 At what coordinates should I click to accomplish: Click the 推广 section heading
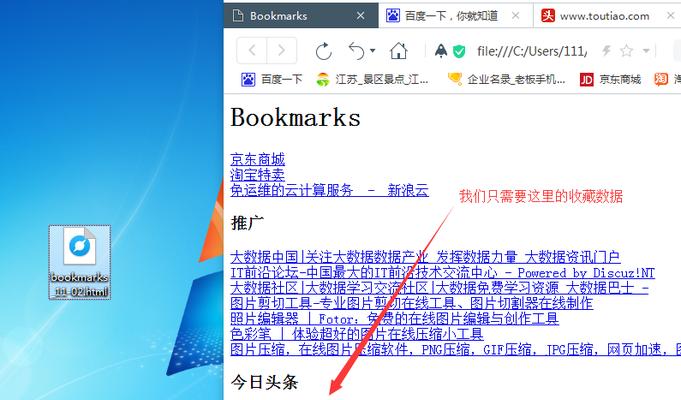[x=247, y=223]
